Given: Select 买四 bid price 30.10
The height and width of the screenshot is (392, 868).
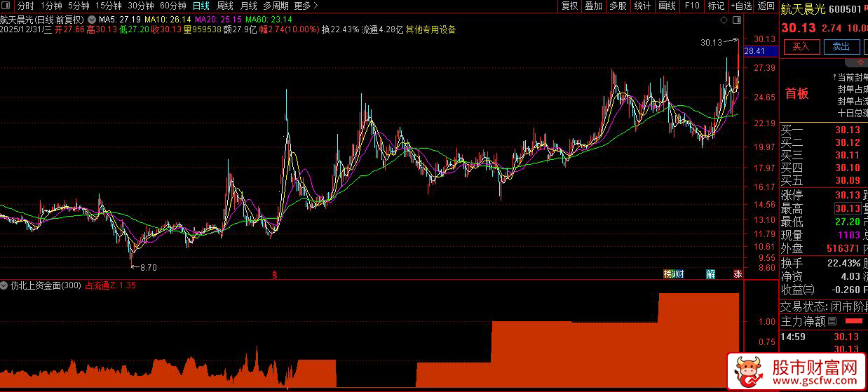Looking at the screenshot, I should [x=847, y=168].
